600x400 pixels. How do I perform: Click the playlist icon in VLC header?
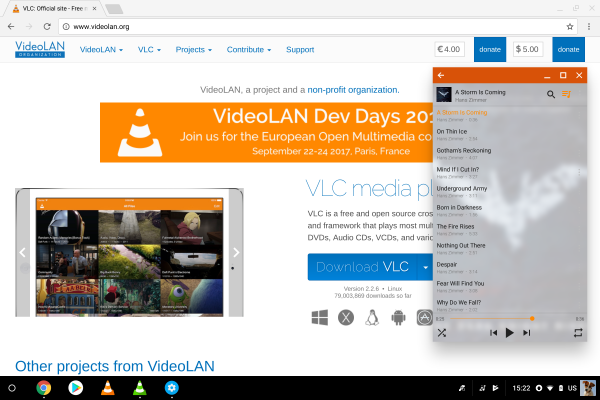[x=567, y=94]
